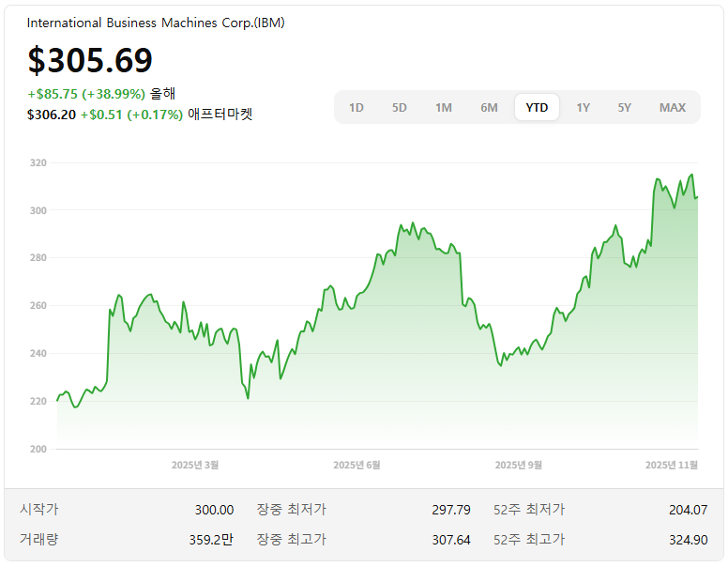Choose the 1M range tab
The width and height of the screenshot is (728, 567).
pyautogui.click(x=444, y=108)
